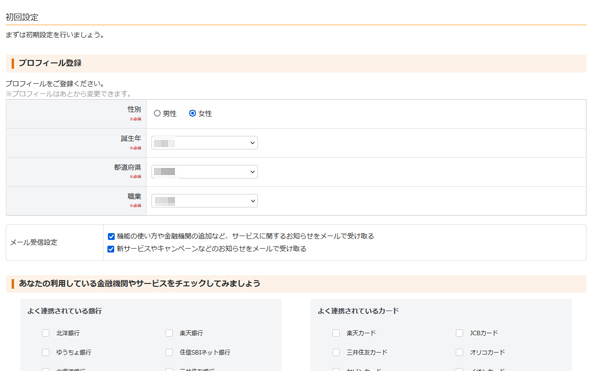Select the 男性 radio button
Viewport: 600px width, 371px height.
pyautogui.click(x=157, y=114)
